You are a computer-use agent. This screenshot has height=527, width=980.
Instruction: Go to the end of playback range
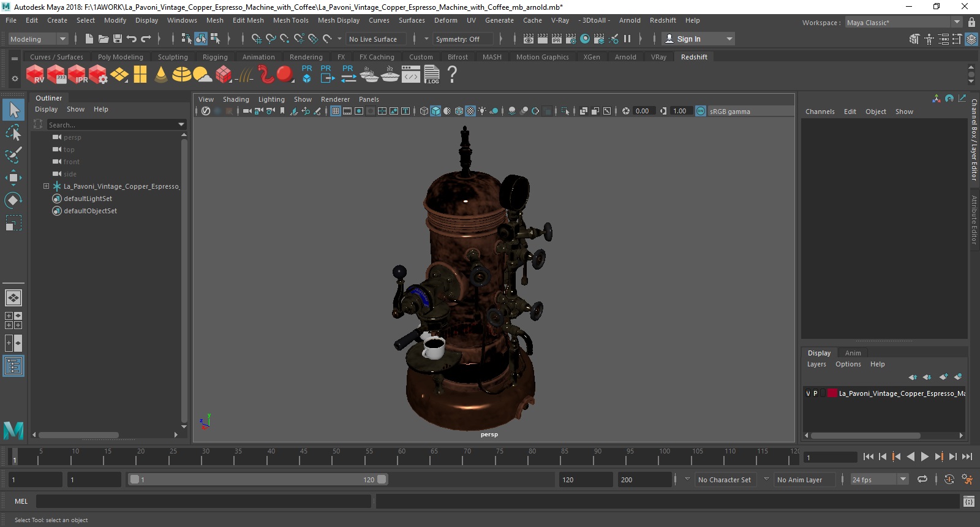[x=967, y=457]
